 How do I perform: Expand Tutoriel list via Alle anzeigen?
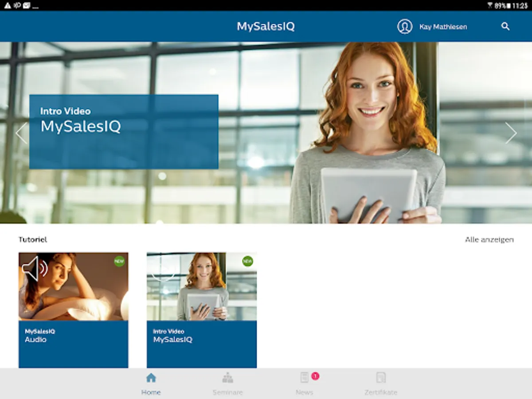point(489,239)
